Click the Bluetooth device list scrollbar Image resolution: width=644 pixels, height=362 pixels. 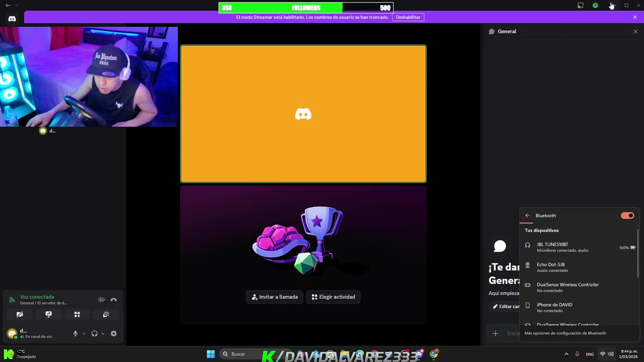point(638,252)
